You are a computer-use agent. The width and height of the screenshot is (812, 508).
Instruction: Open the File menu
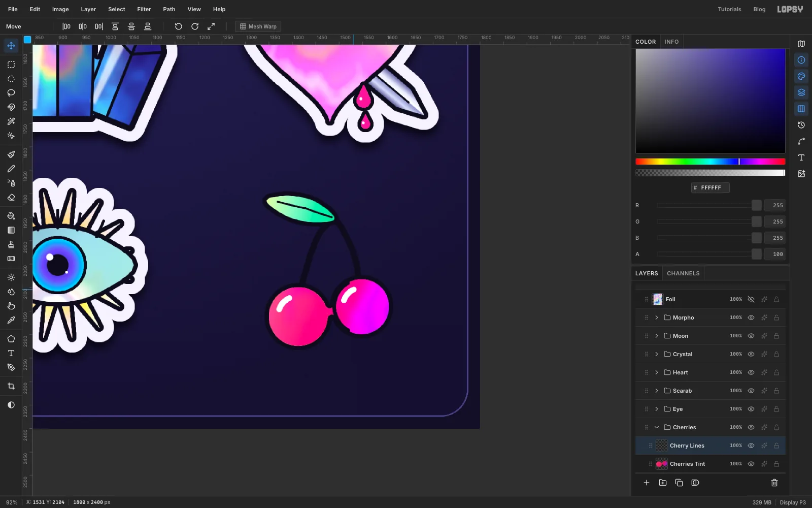coord(13,9)
